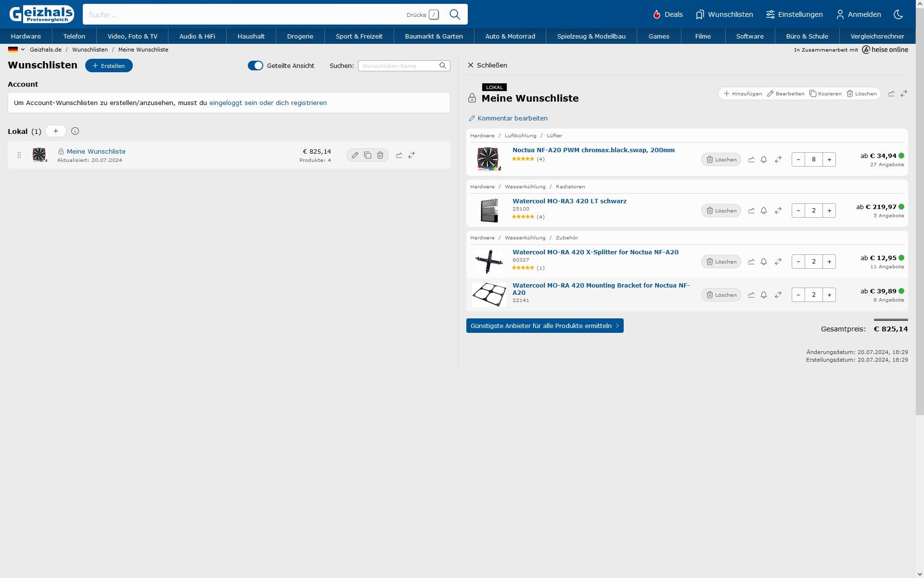Click Günstigste Anbieter für alle Produkte ermitteln

[x=545, y=326]
